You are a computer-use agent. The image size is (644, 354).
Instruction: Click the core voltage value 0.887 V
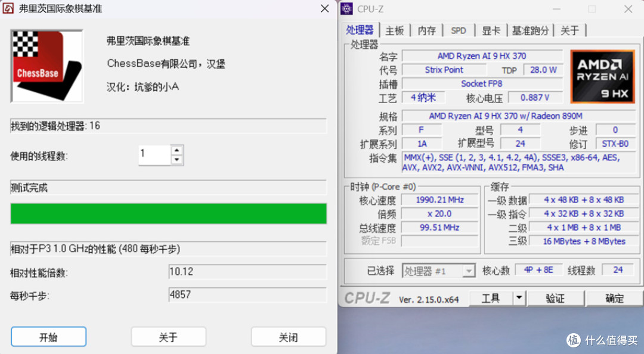tap(535, 98)
